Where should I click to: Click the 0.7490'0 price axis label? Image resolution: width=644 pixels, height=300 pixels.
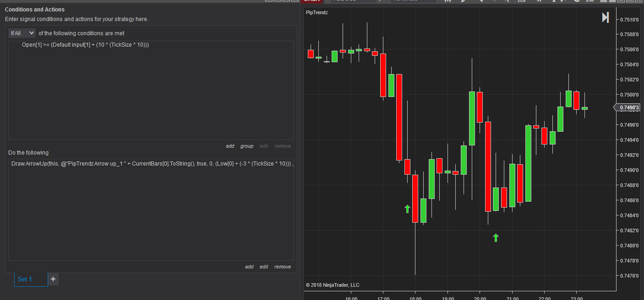[x=628, y=170]
